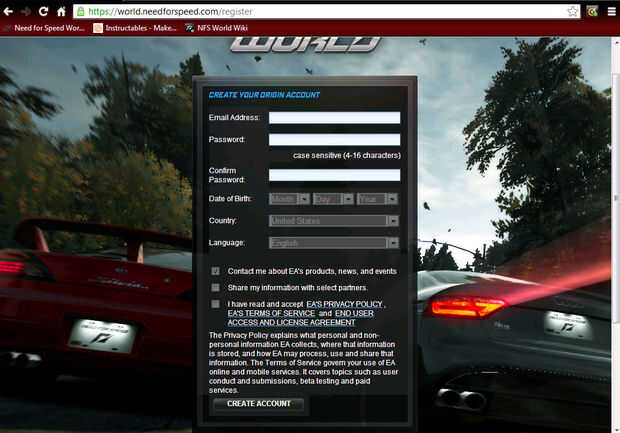The image size is (620, 433).
Task: Focus the Email Address input field
Action: 335,117
